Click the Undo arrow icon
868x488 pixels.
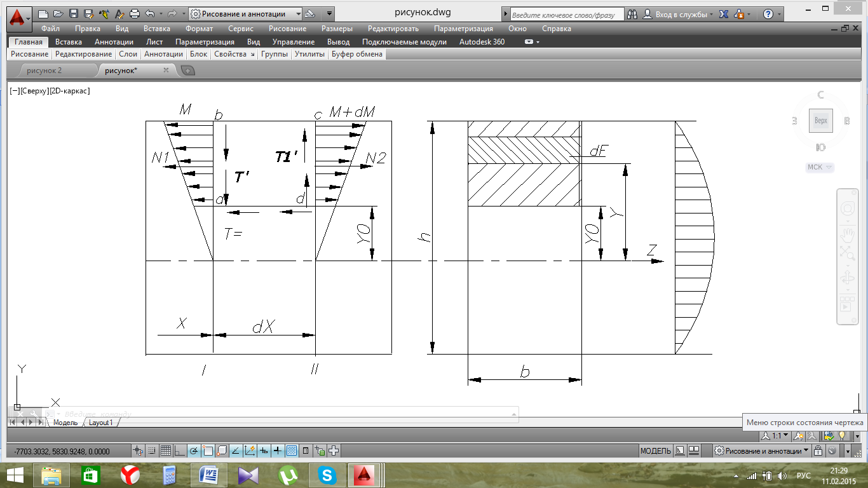150,14
